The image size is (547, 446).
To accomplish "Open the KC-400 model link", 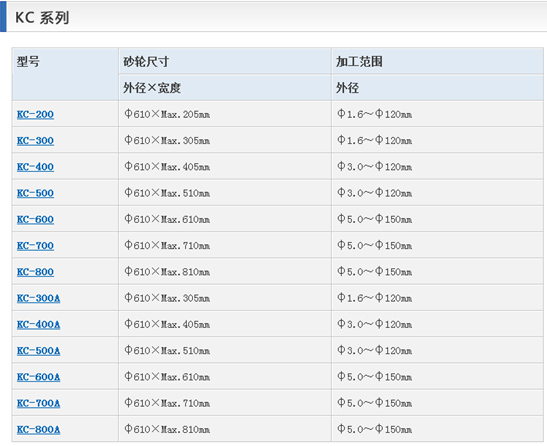I will click(35, 167).
